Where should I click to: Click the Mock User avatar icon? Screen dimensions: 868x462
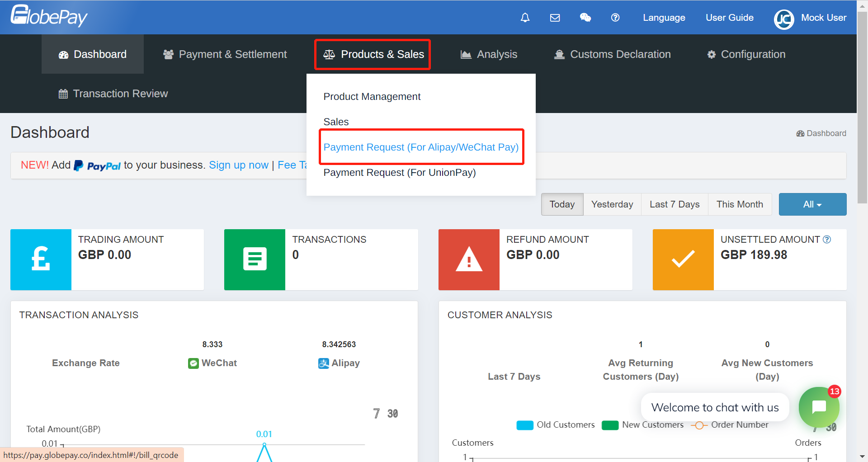(784, 19)
